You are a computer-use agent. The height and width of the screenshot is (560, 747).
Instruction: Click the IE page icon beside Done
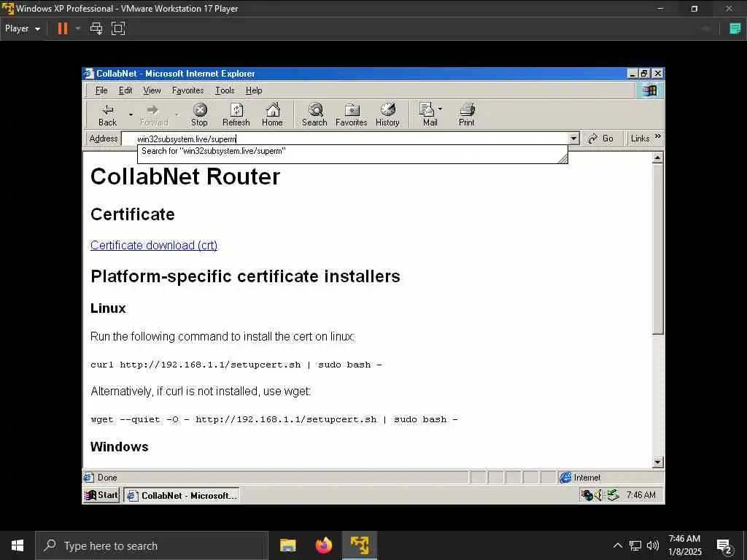(x=88, y=478)
